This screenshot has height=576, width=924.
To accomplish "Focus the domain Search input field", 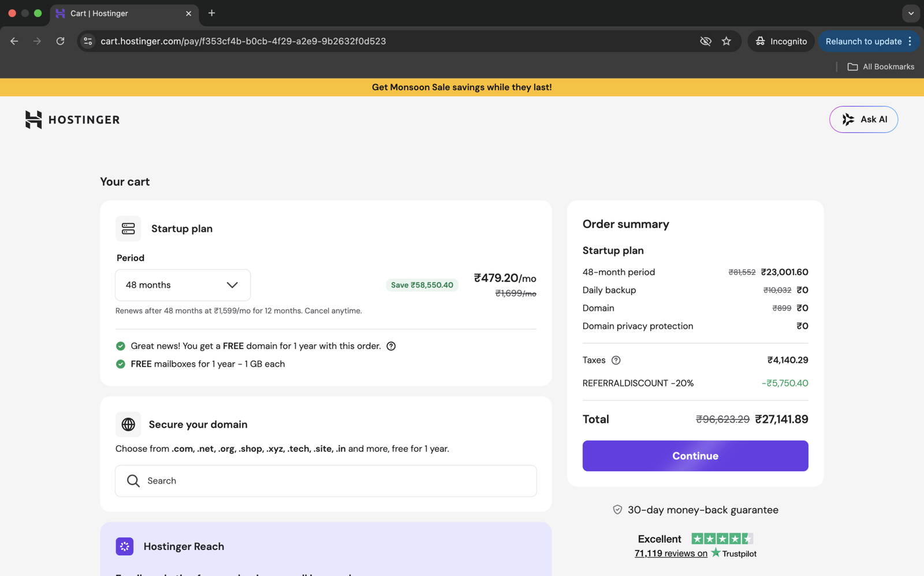I will (x=326, y=481).
